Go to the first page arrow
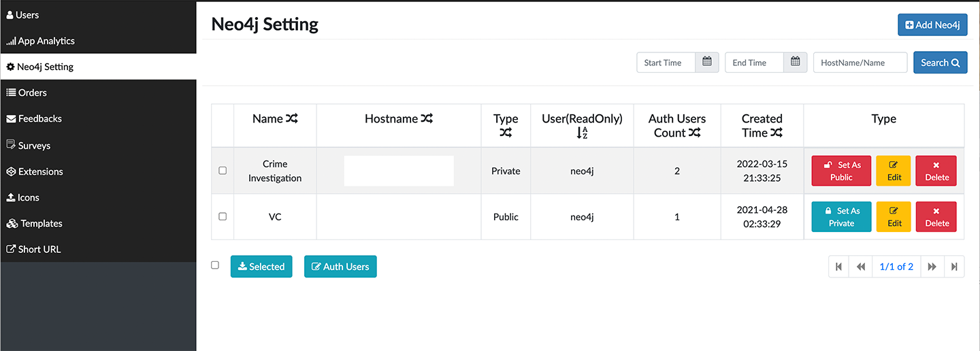The width and height of the screenshot is (980, 351). pos(838,267)
